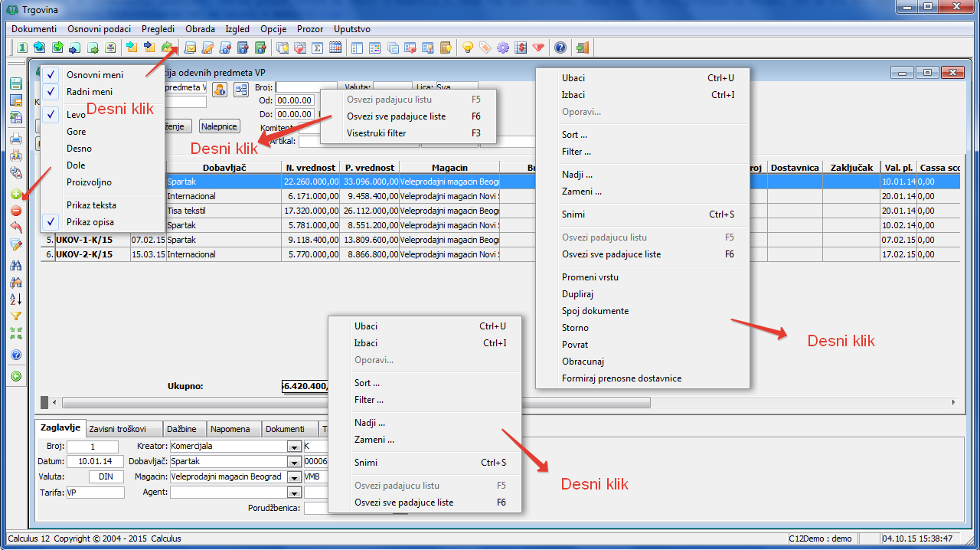980x550 pixels.
Task: Click the green expand arrows in left sidebar
Action: click(x=16, y=333)
